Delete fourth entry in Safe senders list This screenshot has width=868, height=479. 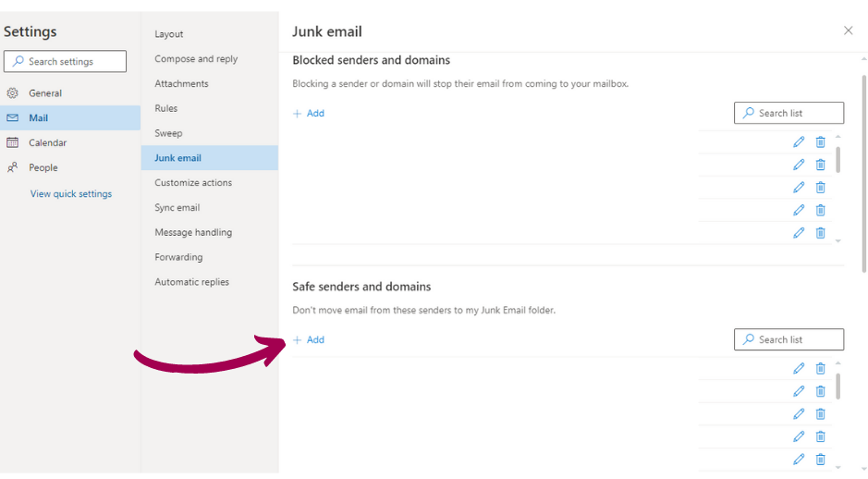pyautogui.click(x=820, y=436)
